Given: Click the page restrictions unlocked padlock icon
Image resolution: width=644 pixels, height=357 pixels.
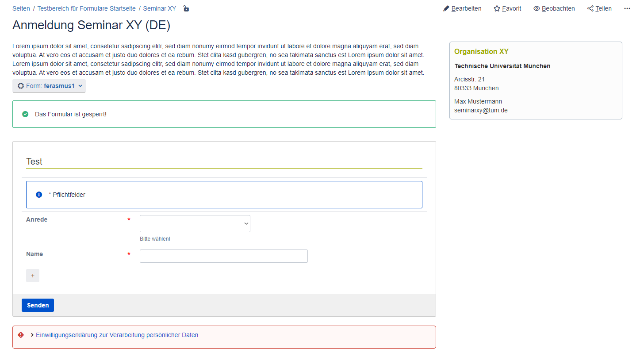Looking at the screenshot, I should (x=186, y=8).
